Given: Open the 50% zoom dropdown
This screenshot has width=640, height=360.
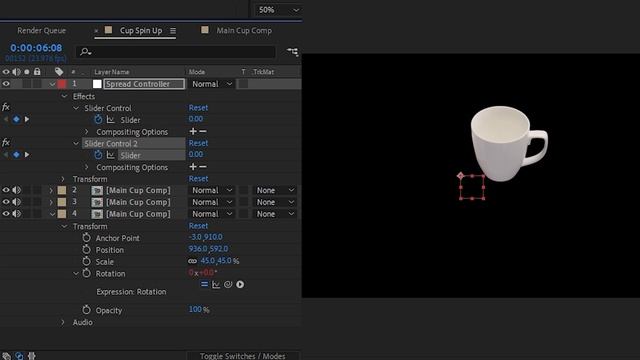Looking at the screenshot, I should (278, 10).
